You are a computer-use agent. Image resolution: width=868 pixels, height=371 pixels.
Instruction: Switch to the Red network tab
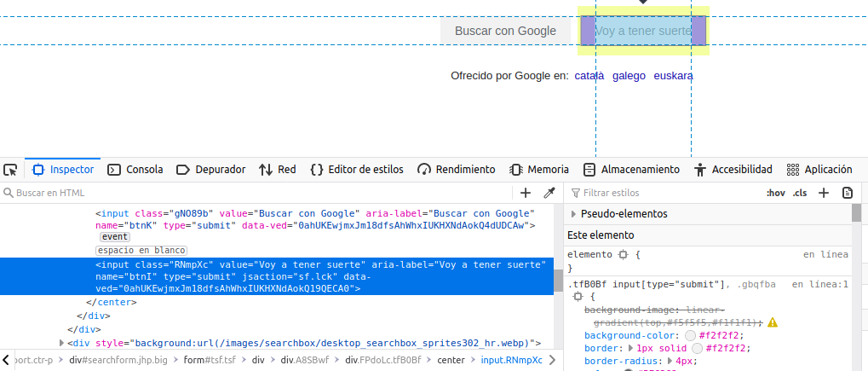[278, 170]
